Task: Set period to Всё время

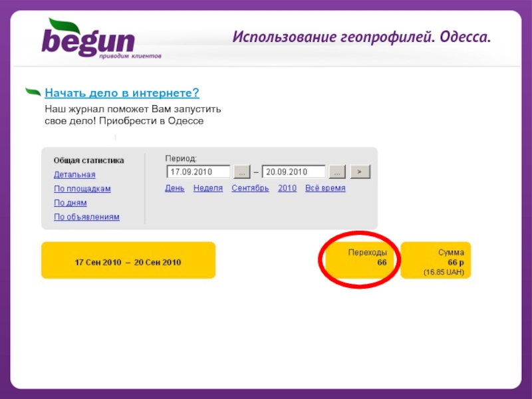Action: point(325,188)
